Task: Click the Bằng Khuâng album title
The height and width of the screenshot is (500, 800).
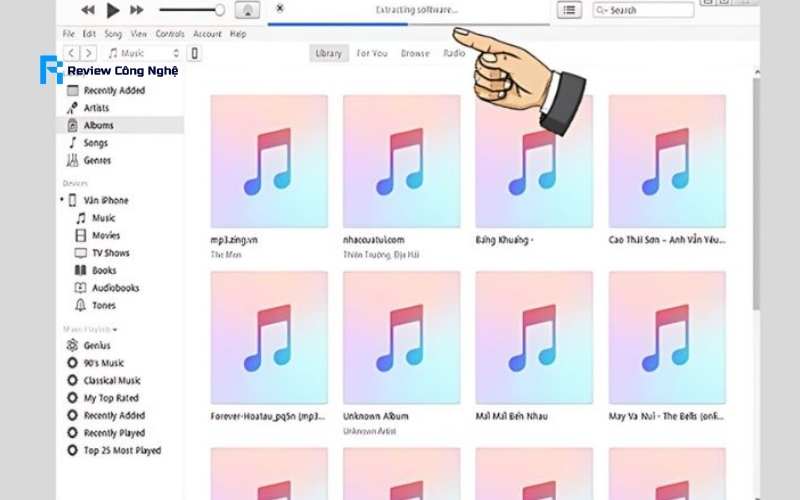Action: coord(504,240)
